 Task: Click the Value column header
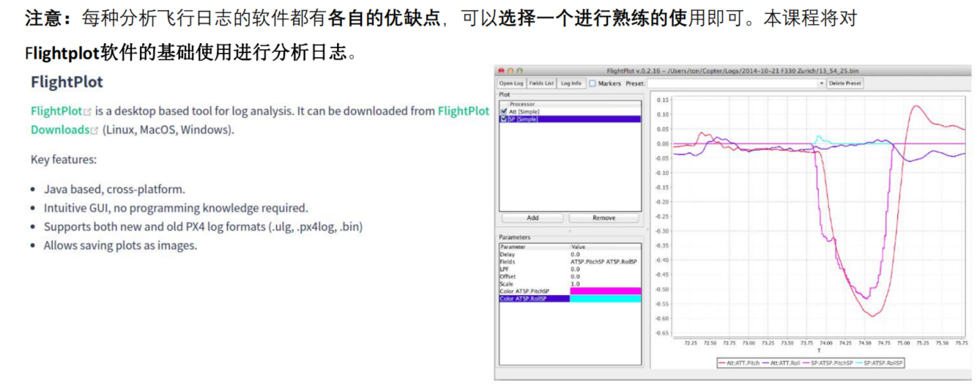tap(605, 247)
